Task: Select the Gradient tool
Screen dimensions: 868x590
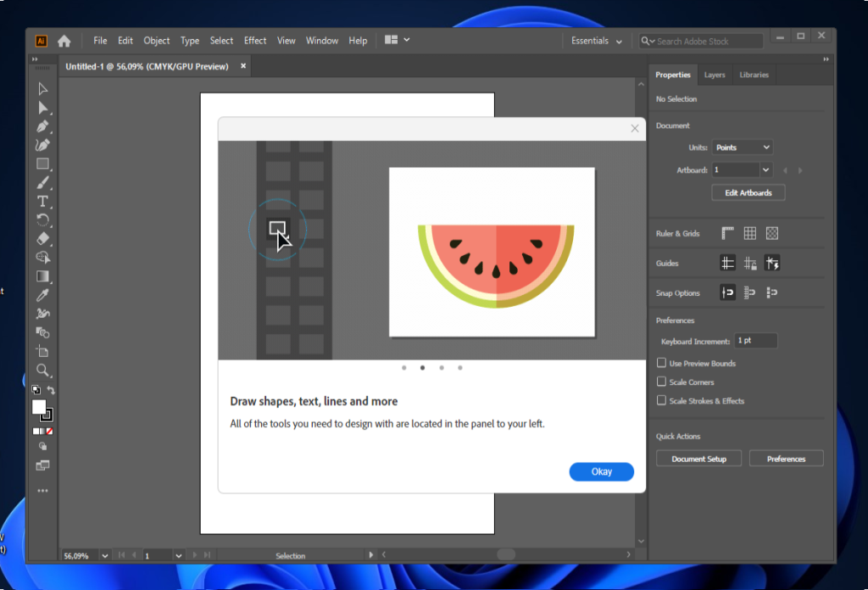Action: tap(42, 276)
